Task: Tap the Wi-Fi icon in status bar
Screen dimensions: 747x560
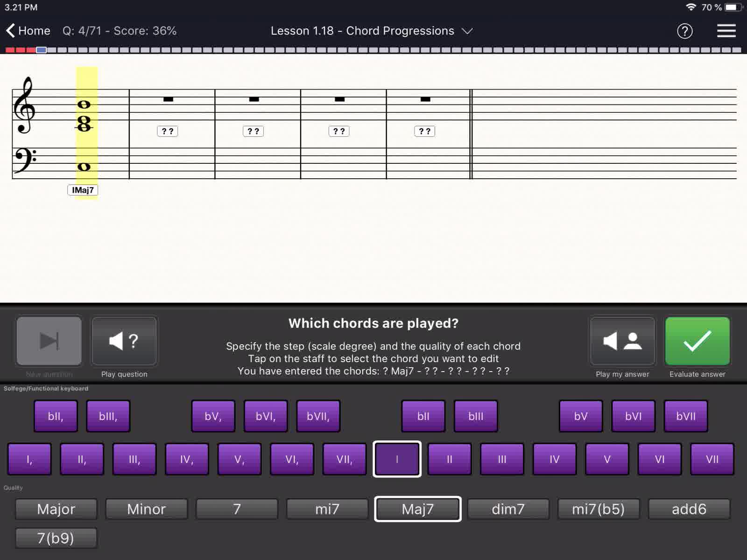Action: pyautogui.click(x=691, y=7)
